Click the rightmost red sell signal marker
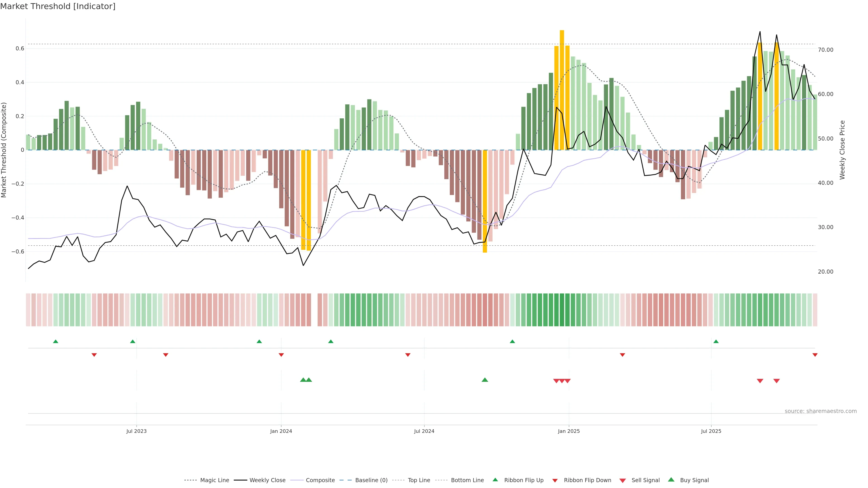This screenshot has width=868, height=488. pos(776,381)
